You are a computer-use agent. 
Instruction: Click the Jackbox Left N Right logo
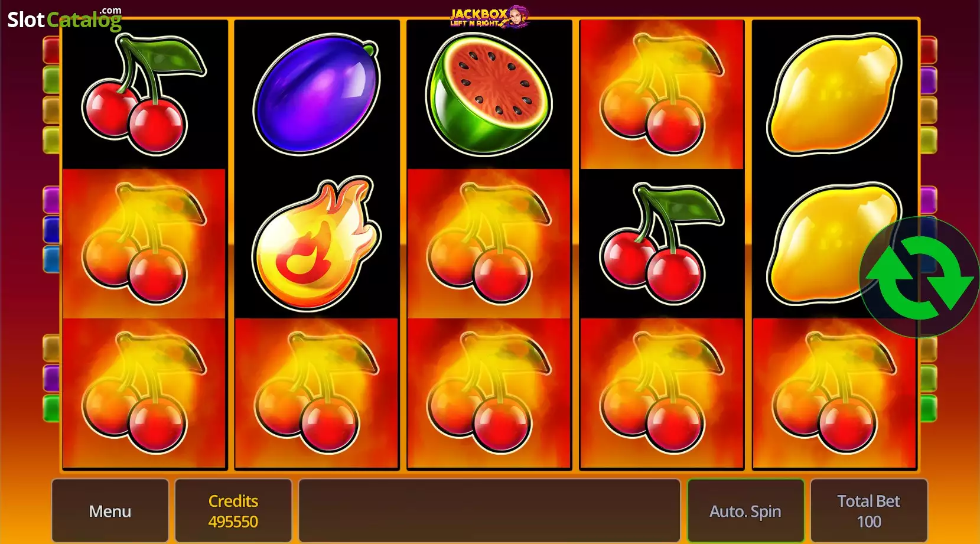coord(490,17)
